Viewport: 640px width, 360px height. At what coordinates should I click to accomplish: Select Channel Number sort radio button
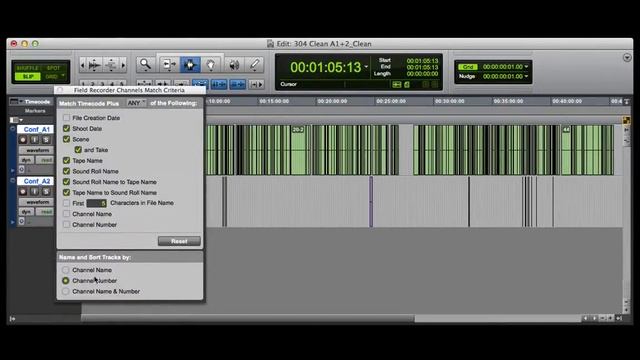point(66,280)
